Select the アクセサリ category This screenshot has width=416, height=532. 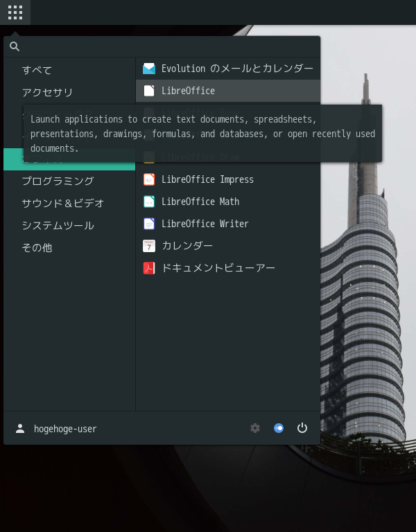69,92
